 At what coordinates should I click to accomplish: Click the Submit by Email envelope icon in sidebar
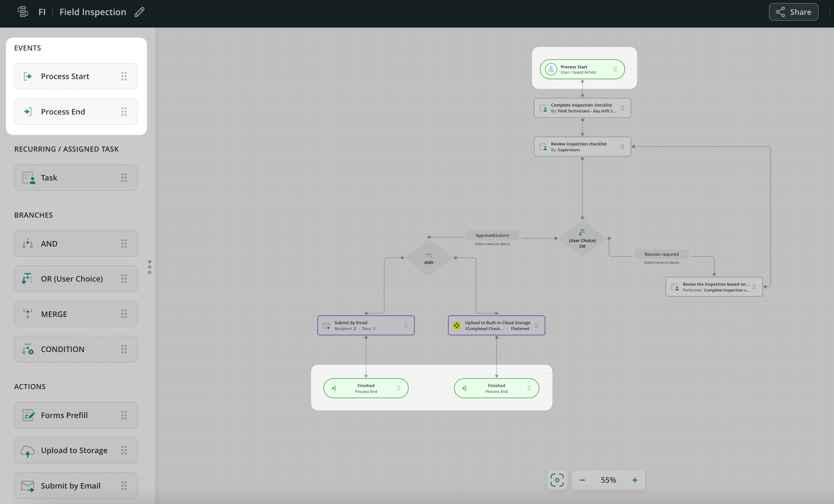[x=28, y=486]
